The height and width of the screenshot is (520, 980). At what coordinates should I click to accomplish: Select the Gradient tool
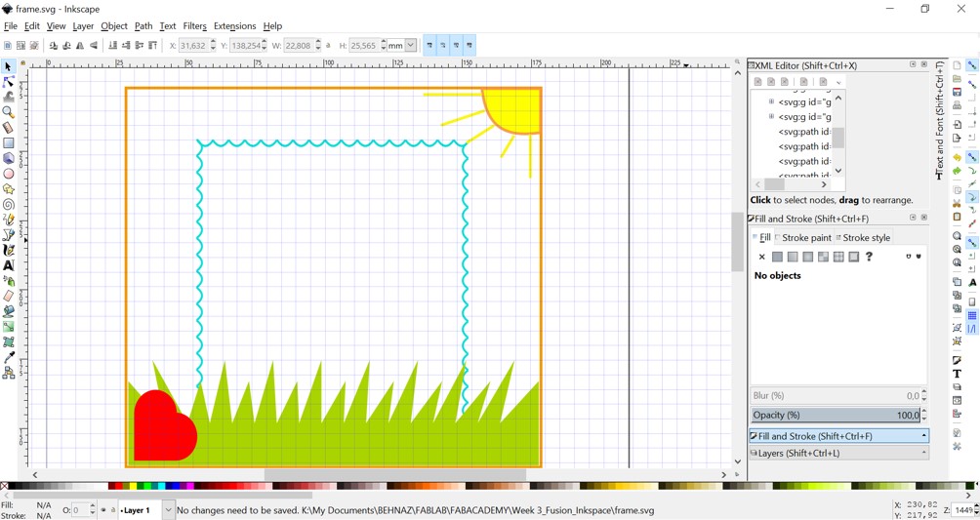coord(8,326)
